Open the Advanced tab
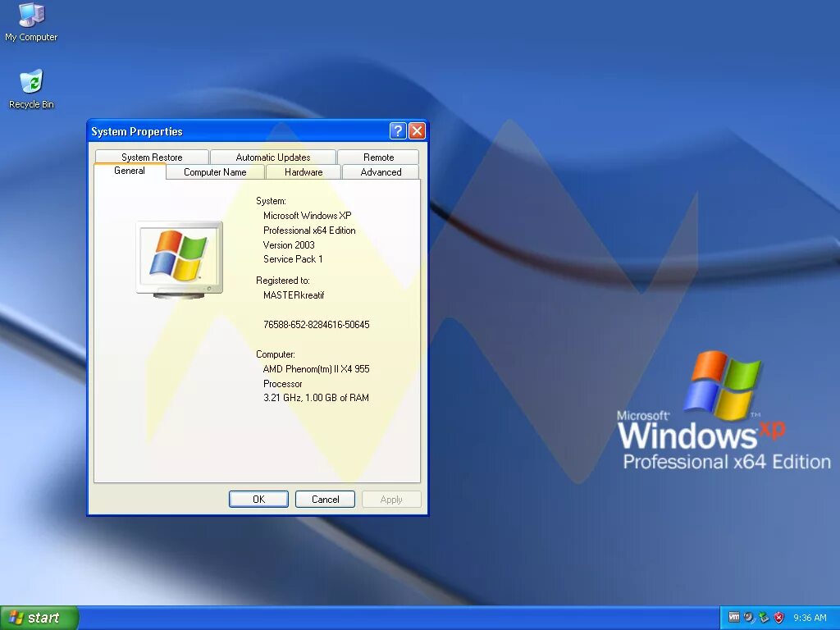The image size is (840, 630). (381, 172)
